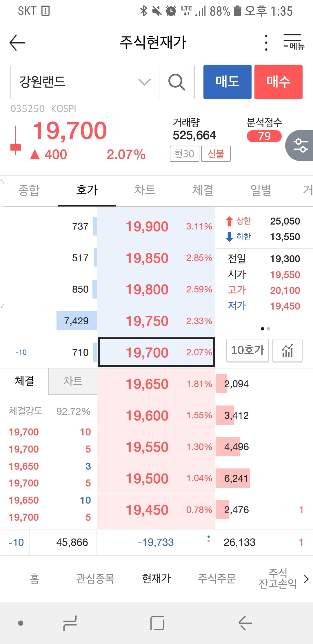Tap the mini chart icon beside 10호가
This screenshot has width=313, height=644.
pyautogui.click(x=287, y=351)
